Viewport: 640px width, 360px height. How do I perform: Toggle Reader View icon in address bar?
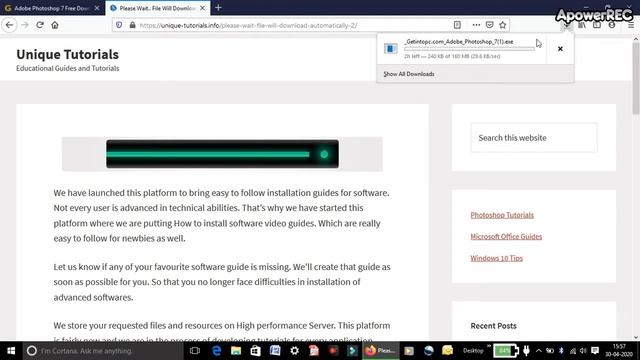(457, 25)
